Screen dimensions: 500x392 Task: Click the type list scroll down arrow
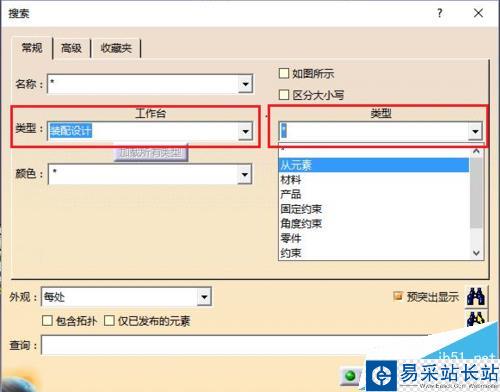pyautogui.click(x=476, y=253)
